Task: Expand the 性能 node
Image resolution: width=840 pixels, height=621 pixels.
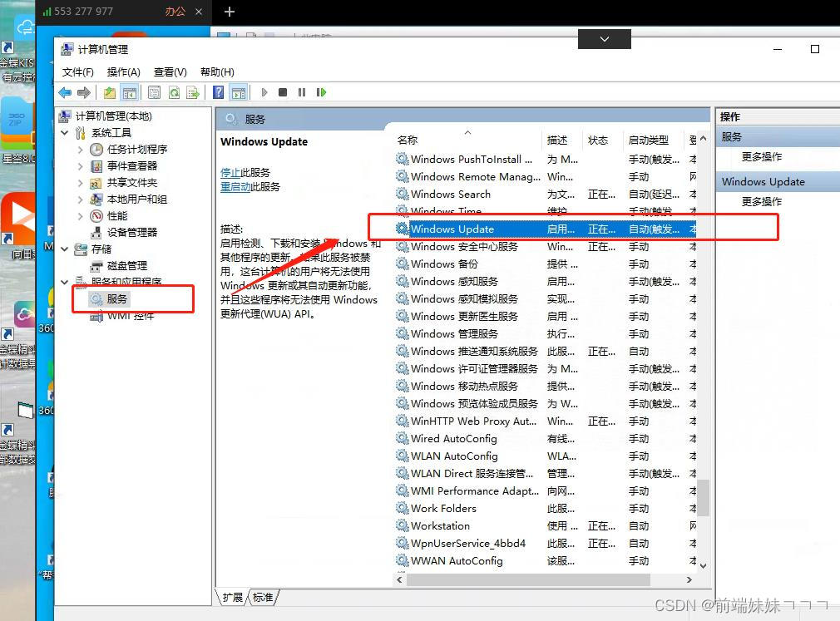Action: [81, 216]
